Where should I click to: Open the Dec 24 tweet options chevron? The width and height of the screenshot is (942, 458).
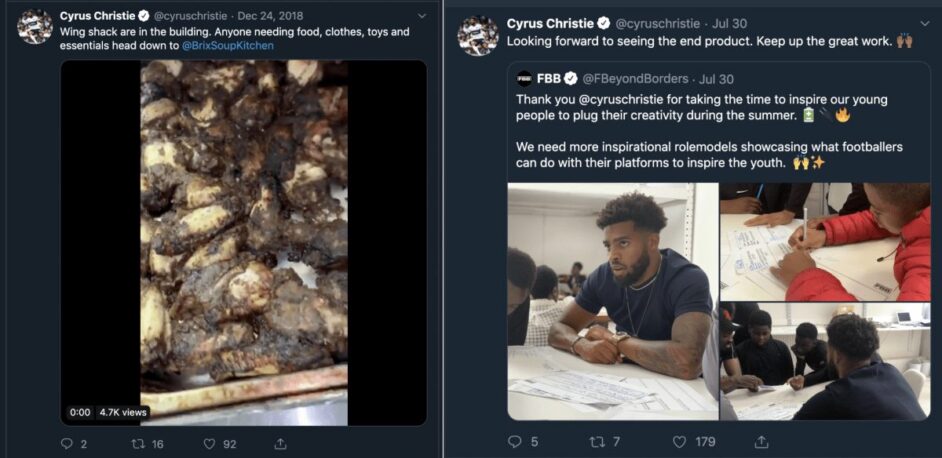pyautogui.click(x=421, y=16)
